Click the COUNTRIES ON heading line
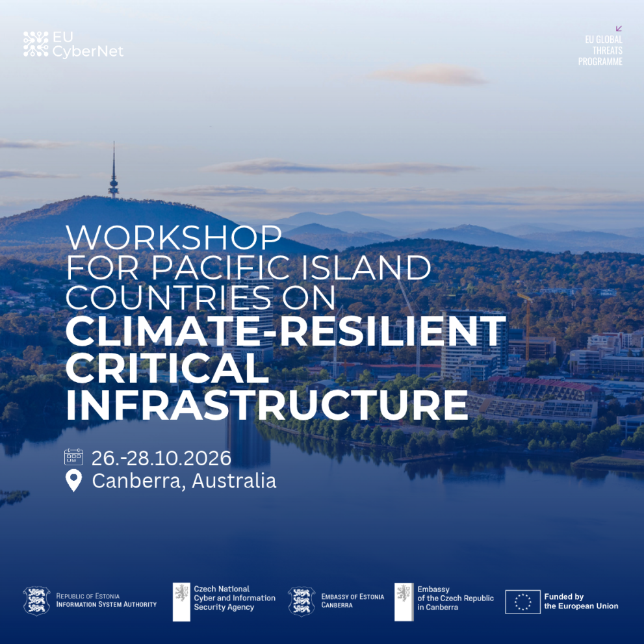Image resolution: width=644 pixels, height=644 pixels. point(200,297)
